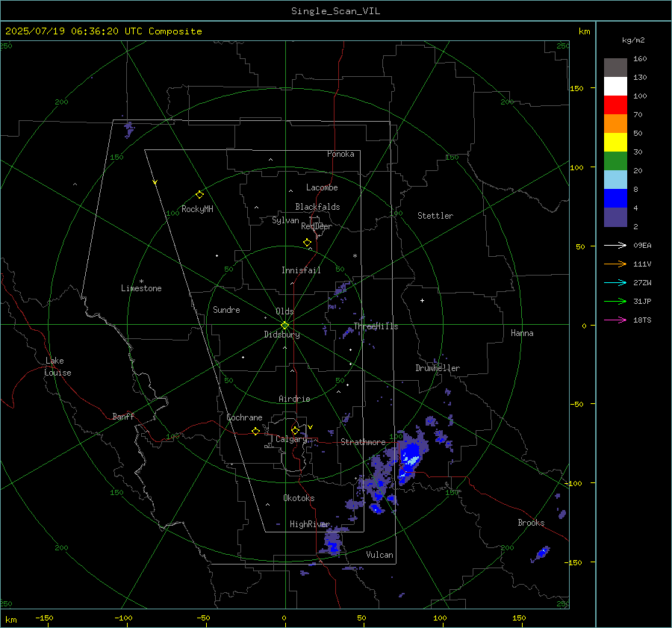Click the kg/m2 units label
Image resolution: width=672 pixels, height=628 pixels.
click(633, 40)
